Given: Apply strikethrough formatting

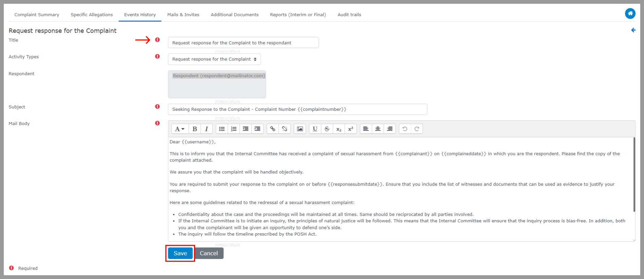Looking at the screenshot, I should 327,129.
